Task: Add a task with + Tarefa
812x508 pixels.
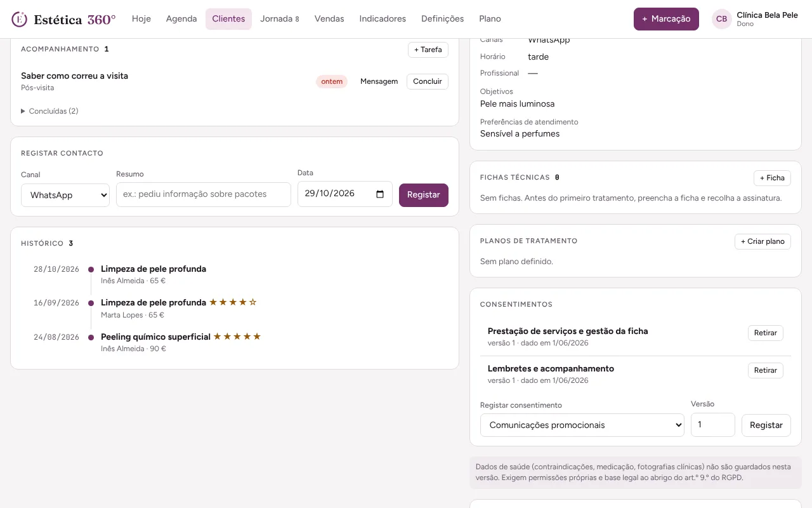Action: 428,50
